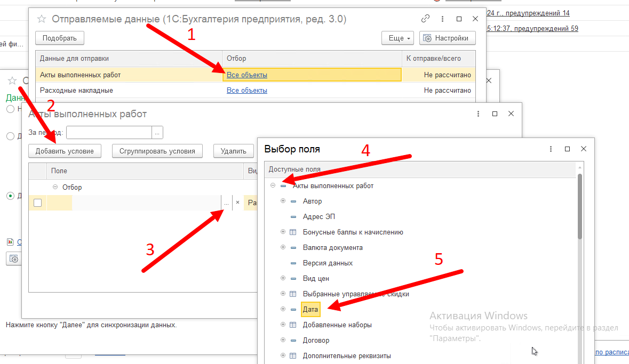Tick the checkbox in the empty condition row
This screenshot has height=364, width=629.
tap(38, 203)
